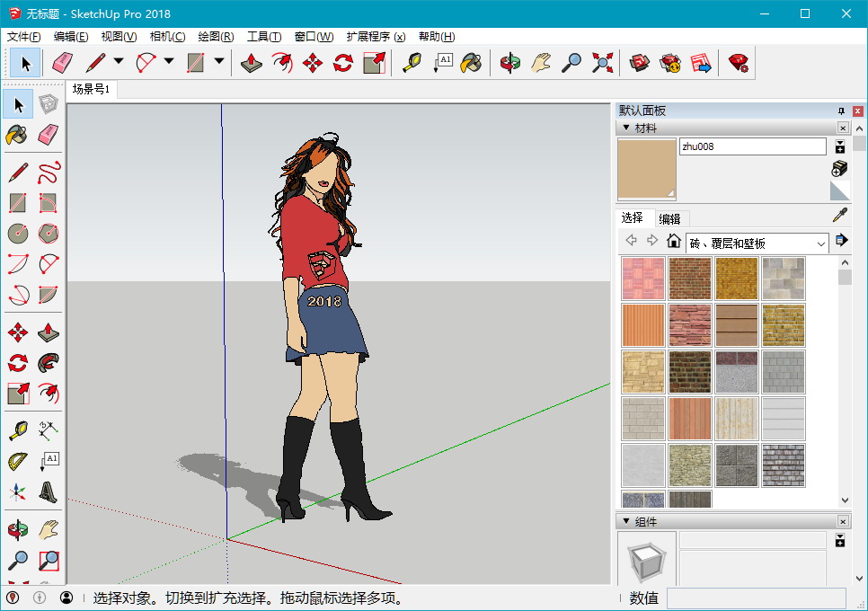Open the Extension Warehouse ruby icon

click(x=739, y=62)
